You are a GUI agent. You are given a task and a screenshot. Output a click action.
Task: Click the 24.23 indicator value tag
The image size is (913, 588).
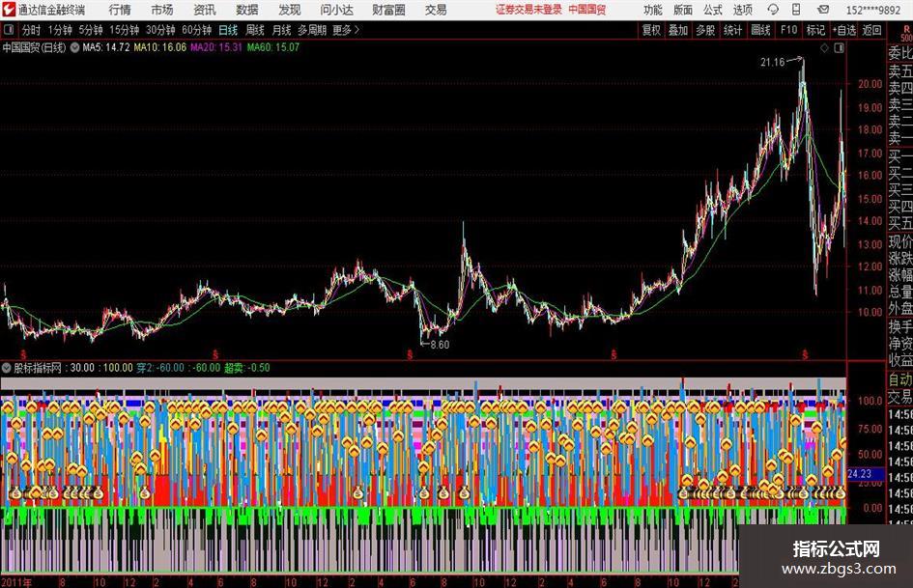[860, 474]
